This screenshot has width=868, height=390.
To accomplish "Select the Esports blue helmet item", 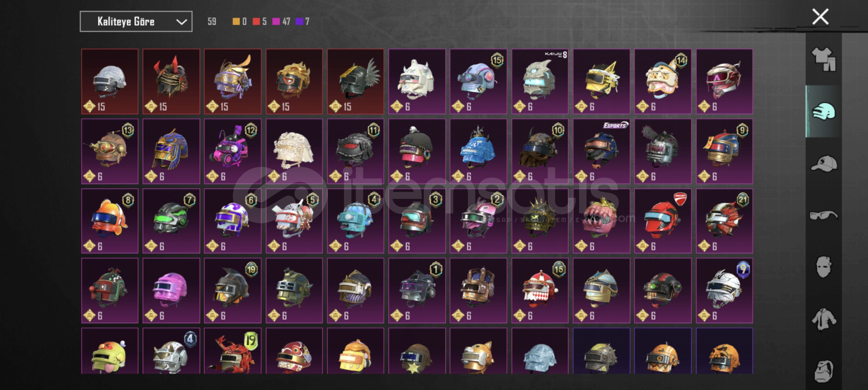I will coord(602,151).
